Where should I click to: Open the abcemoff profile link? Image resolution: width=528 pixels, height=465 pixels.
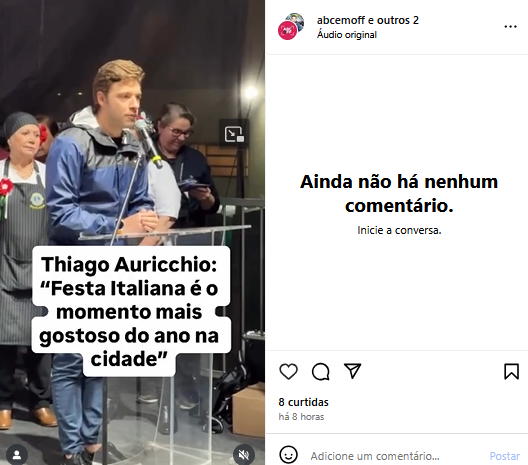341,20
